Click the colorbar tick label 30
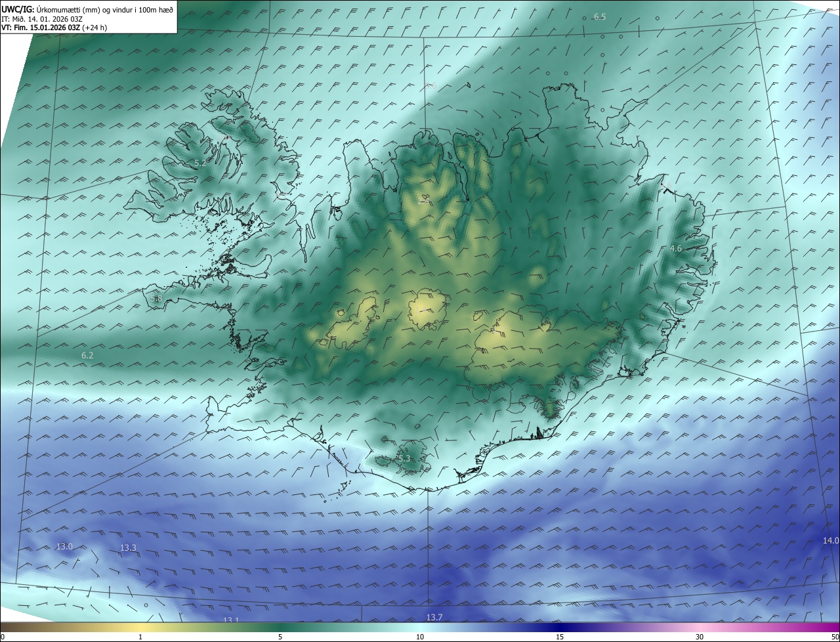The height and width of the screenshot is (642, 840). click(700, 637)
